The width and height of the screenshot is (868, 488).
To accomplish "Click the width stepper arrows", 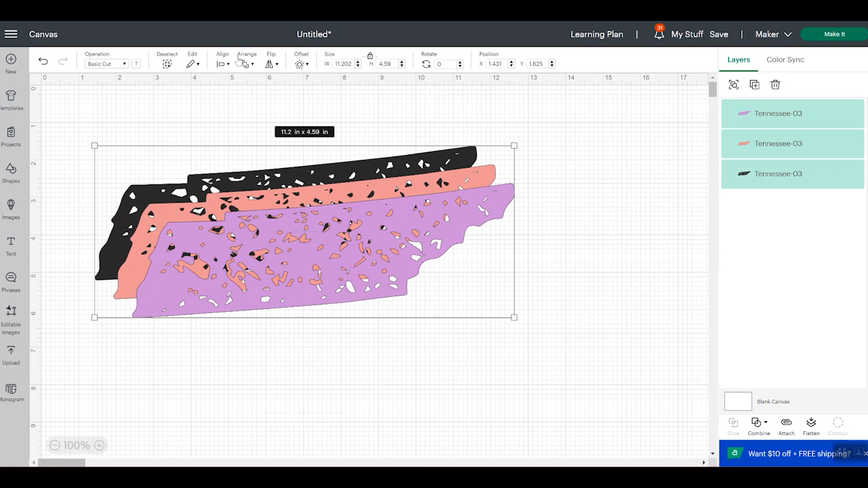I will tap(357, 64).
